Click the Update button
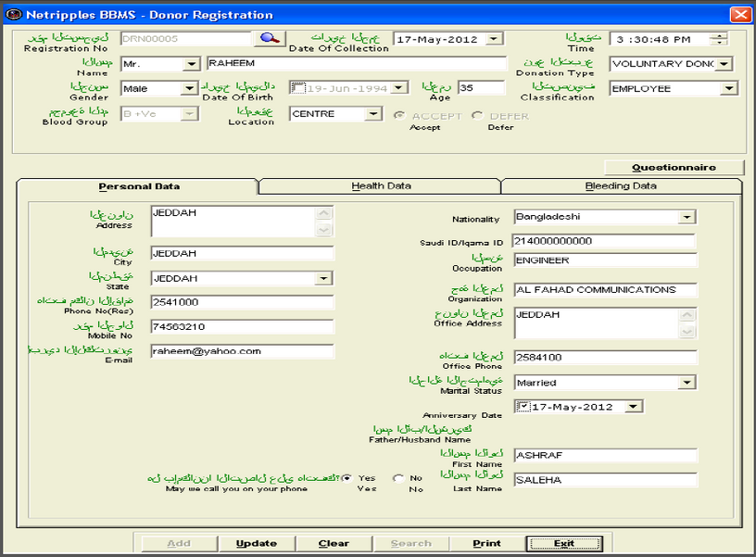 257,543
